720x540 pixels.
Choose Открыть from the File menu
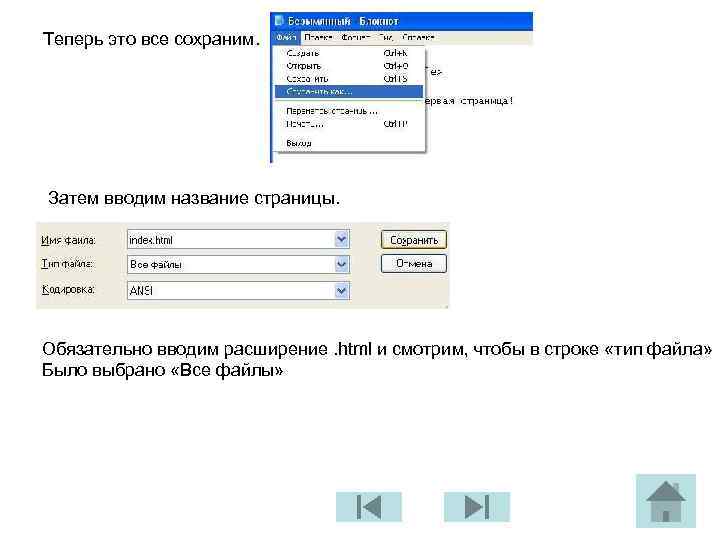(349, 66)
